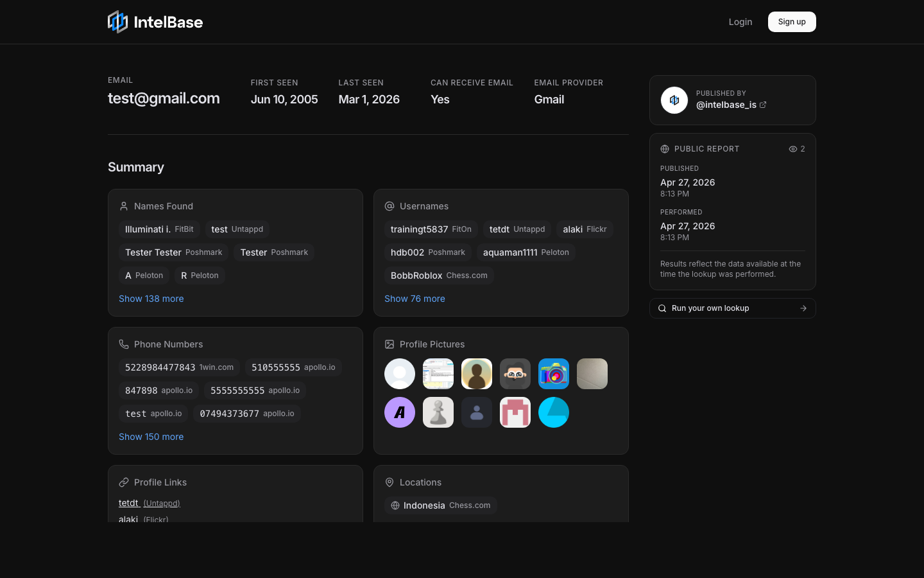Click the test apollo.io phone chip
Image resolution: width=924 pixels, height=578 pixels.
click(x=153, y=414)
